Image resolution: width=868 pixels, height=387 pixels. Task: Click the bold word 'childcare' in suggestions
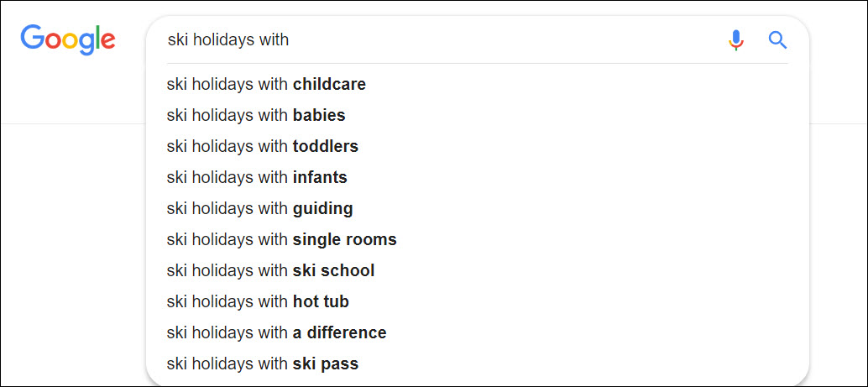click(329, 85)
